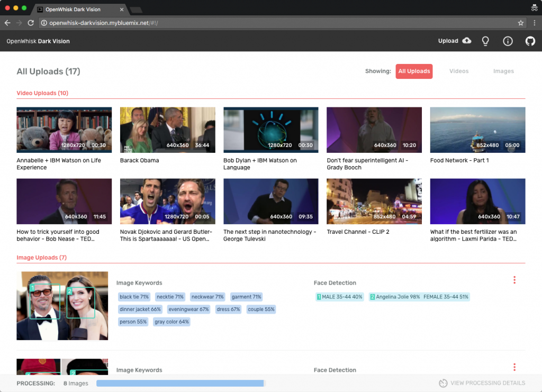Open options menu for second image row
This screenshot has width=542, height=392.
point(514,367)
